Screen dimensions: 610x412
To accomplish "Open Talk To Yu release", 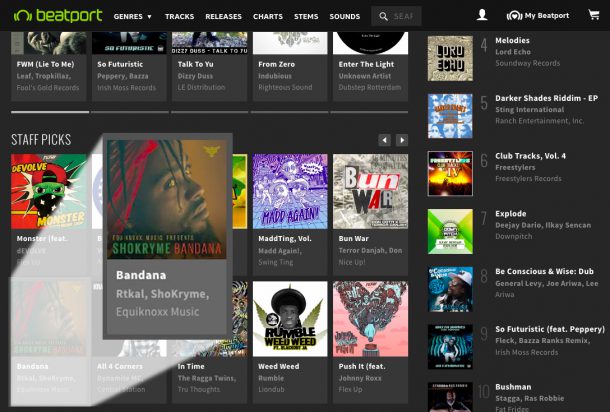I will click(x=195, y=64).
